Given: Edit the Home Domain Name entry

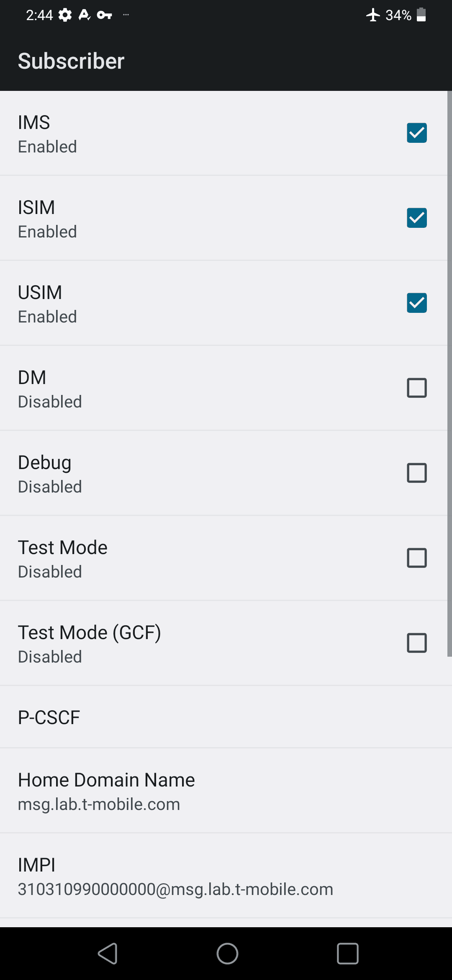Looking at the screenshot, I should tap(226, 791).
